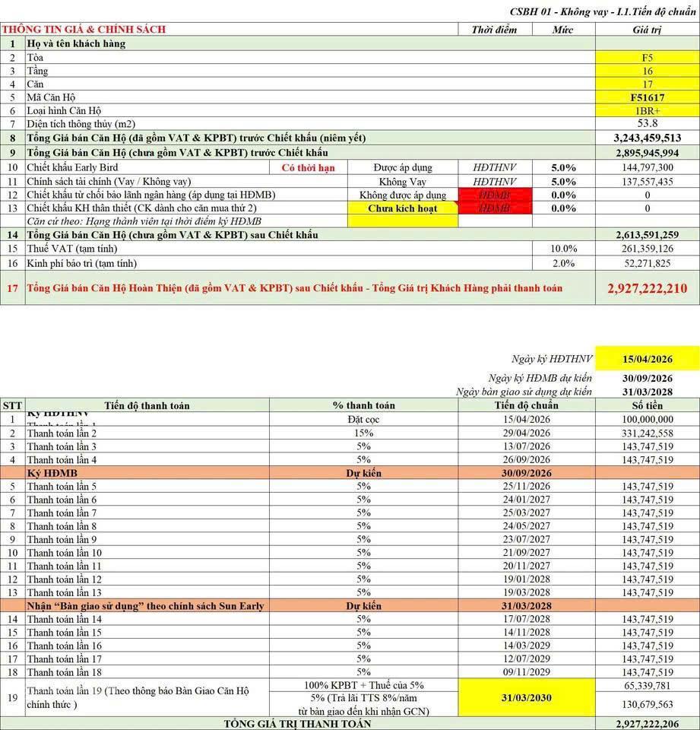Select the expected HĐMB signing date "30/09/2026" in the header
The height and width of the screenshot is (730, 700).
click(x=648, y=378)
